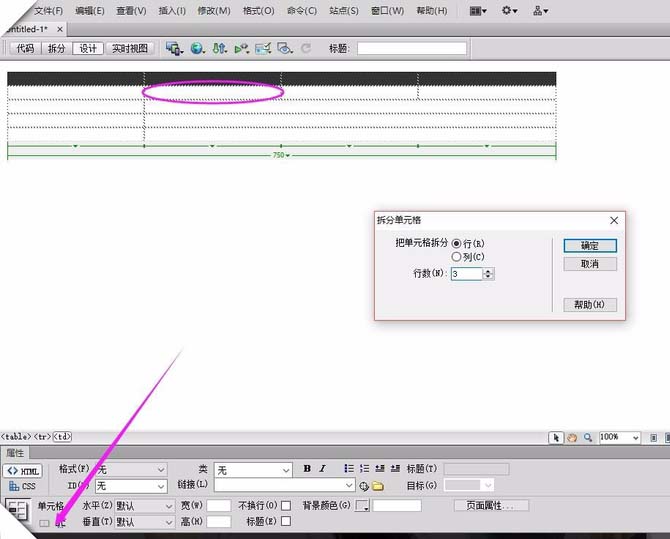Toggle the 标题(E) checkbox
This screenshot has height=539, width=670.
coord(286,521)
